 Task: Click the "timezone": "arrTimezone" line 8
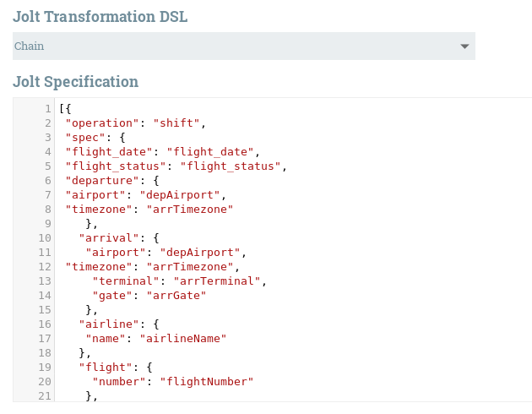(149, 210)
